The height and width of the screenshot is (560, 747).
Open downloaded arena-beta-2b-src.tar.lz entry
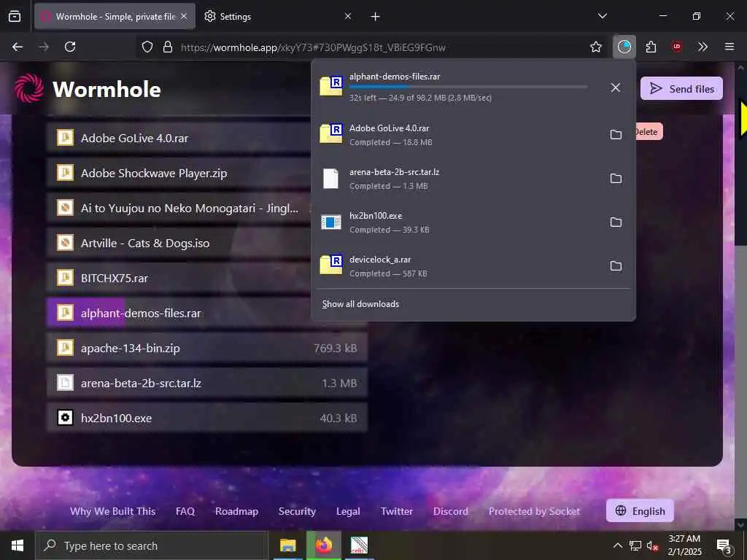(457, 179)
